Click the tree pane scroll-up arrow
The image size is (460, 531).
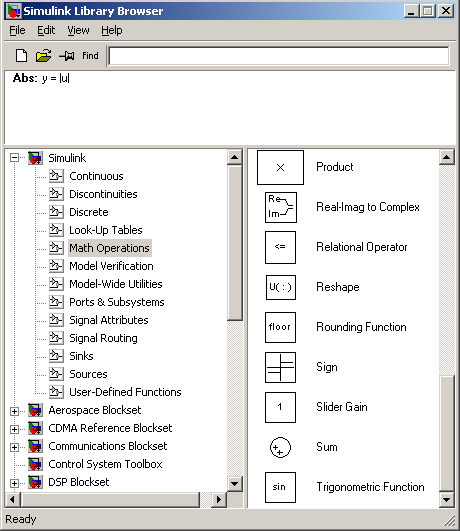[235, 157]
